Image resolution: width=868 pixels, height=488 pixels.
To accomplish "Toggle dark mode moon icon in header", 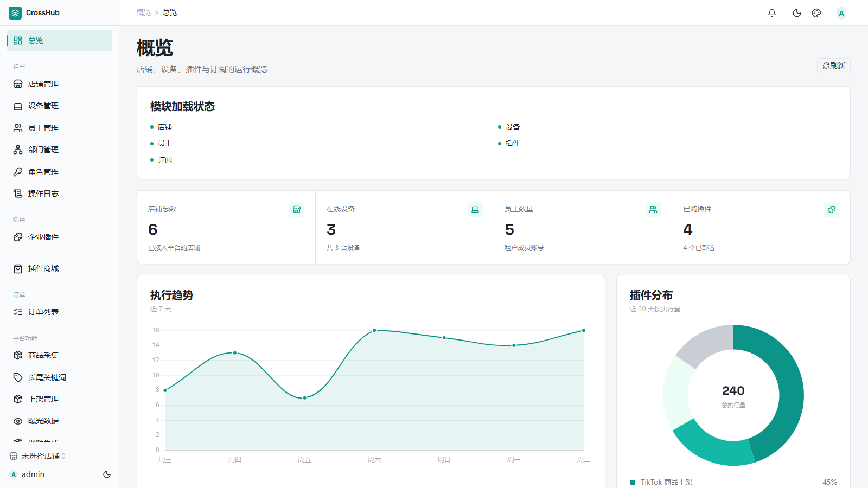I will pos(797,13).
